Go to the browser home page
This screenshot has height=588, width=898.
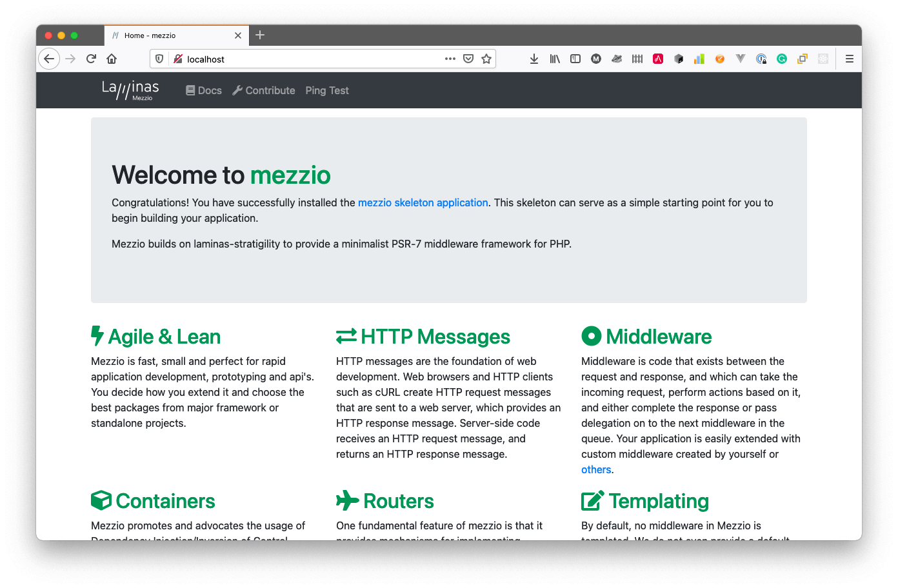tap(111, 59)
